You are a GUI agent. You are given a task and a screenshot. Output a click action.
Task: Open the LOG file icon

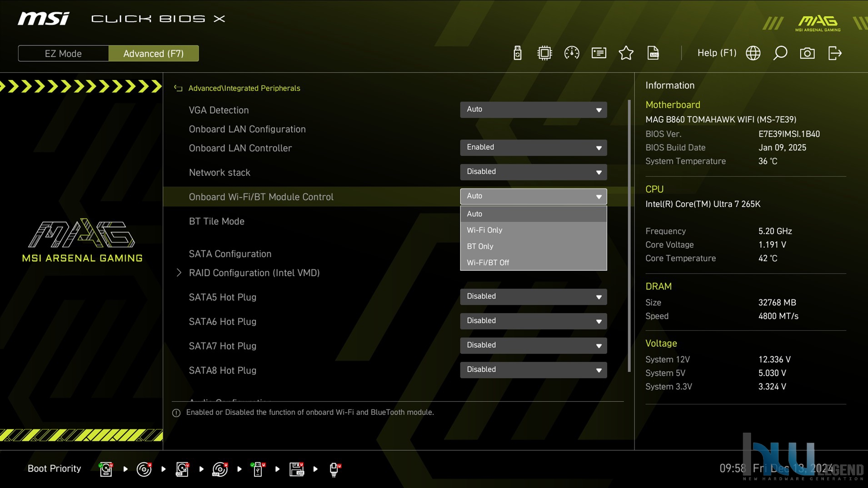coord(653,53)
